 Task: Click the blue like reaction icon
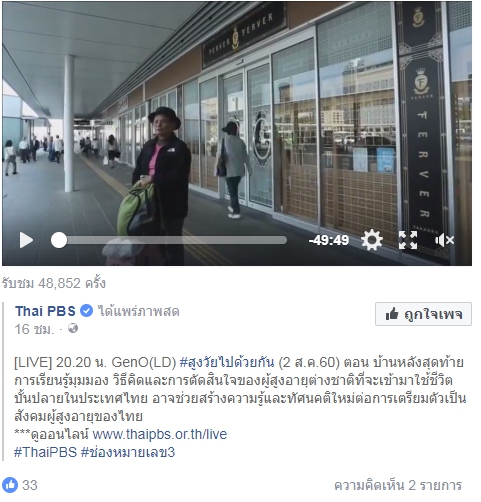tap(10, 485)
